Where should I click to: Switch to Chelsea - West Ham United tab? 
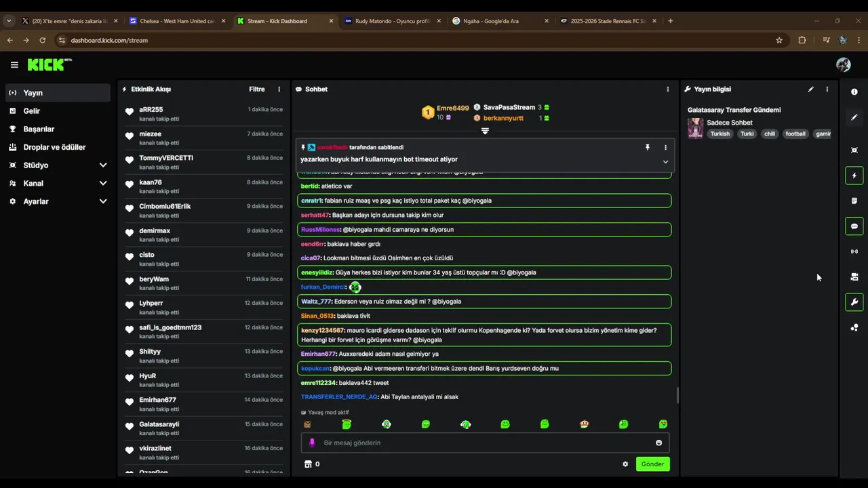(x=177, y=21)
